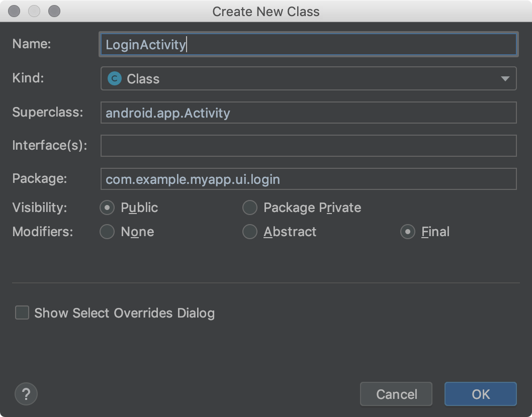Select the Public visibility radio button
The height and width of the screenshot is (417, 532).
point(107,207)
